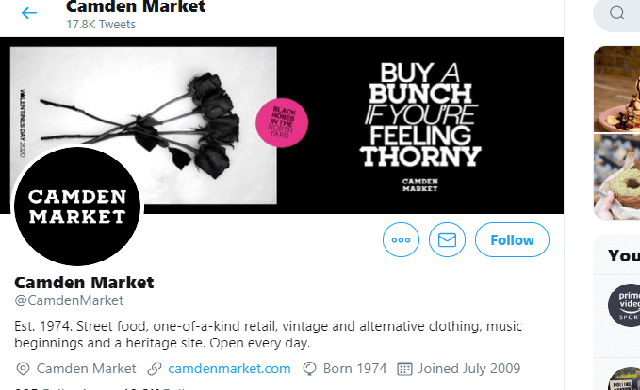Click the @CamdenMarket handle text
This screenshot has height=390, width=640.
pyautogui.click(x=69, y=301)
